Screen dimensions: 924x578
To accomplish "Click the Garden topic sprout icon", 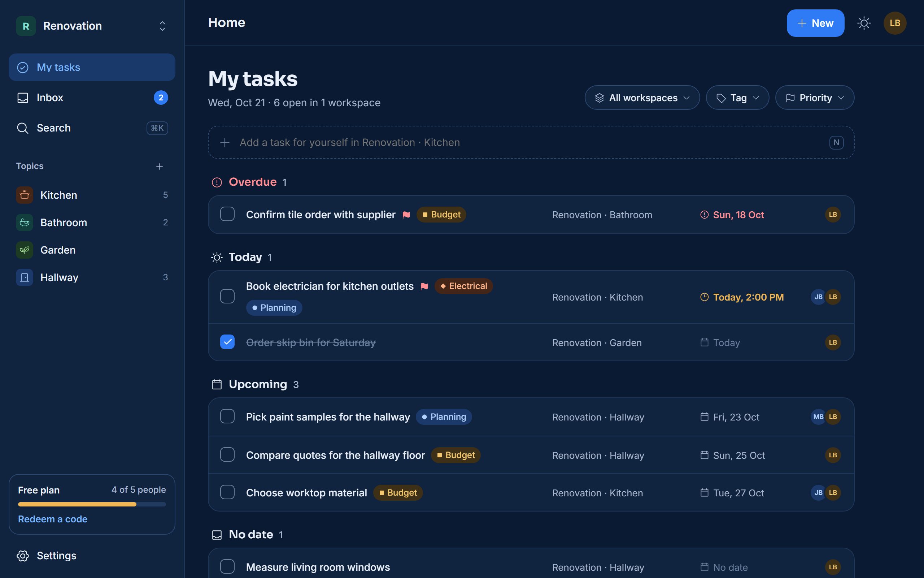I will 25,250.
